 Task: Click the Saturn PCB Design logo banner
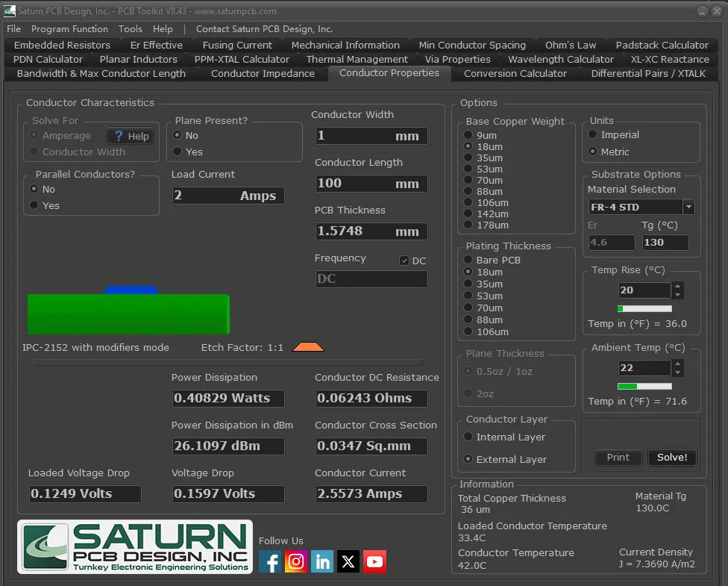pos(135,546)
